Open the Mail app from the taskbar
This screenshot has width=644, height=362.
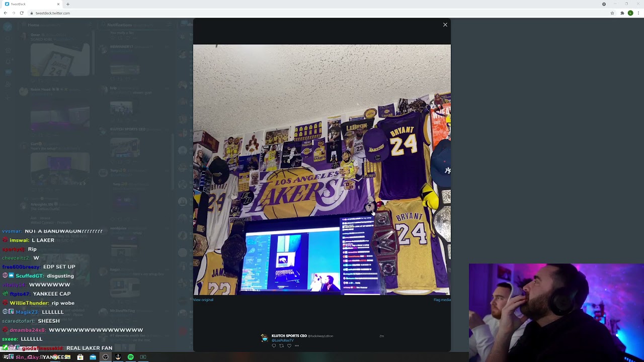pyautogui.click(x=93, y=357)
